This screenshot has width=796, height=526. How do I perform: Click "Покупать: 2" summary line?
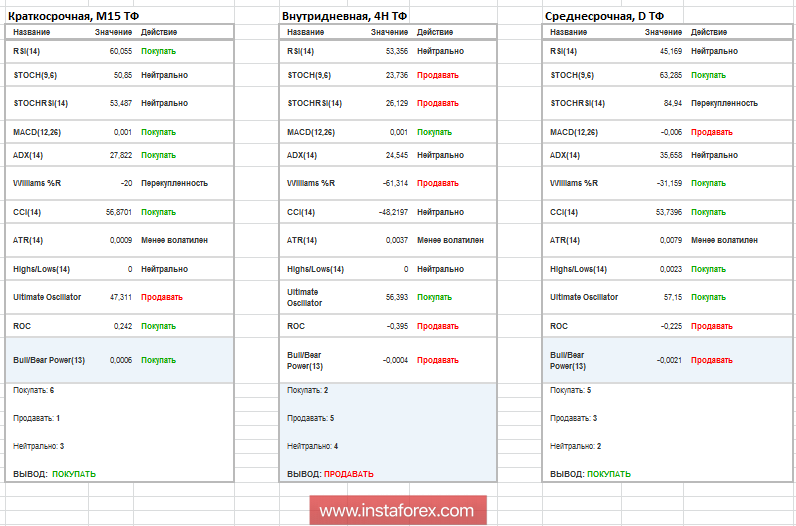coord(308,390)
